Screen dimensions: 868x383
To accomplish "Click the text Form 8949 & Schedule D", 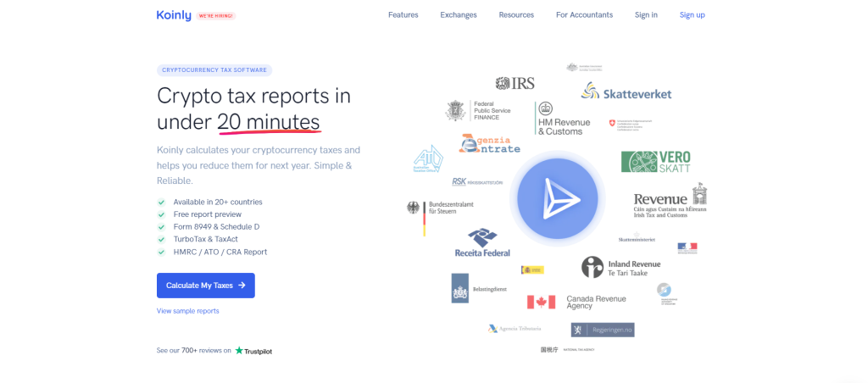I will tap(216, 227).
